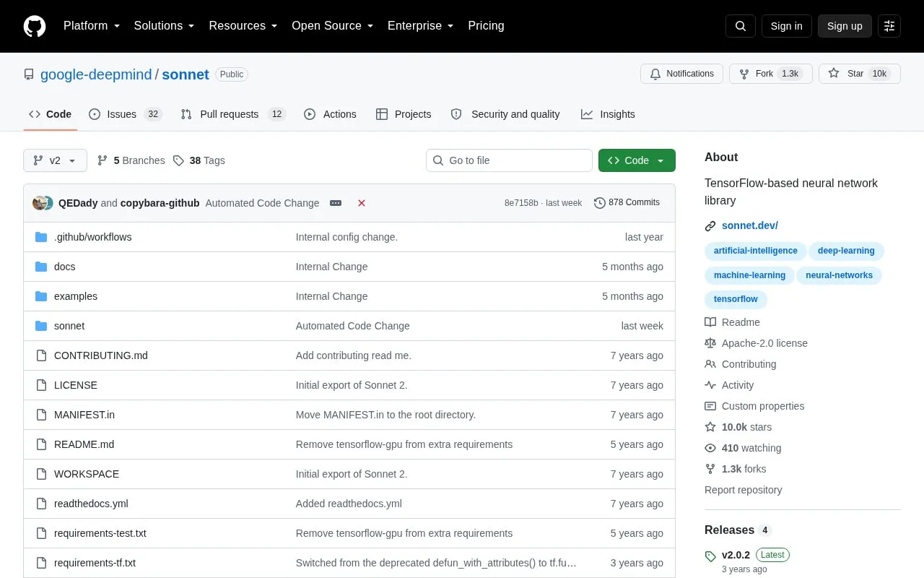Image resolution: width=924 pixels, height=578 pixels.
Task: Open the Notifications button
Action: coord(681,74)
